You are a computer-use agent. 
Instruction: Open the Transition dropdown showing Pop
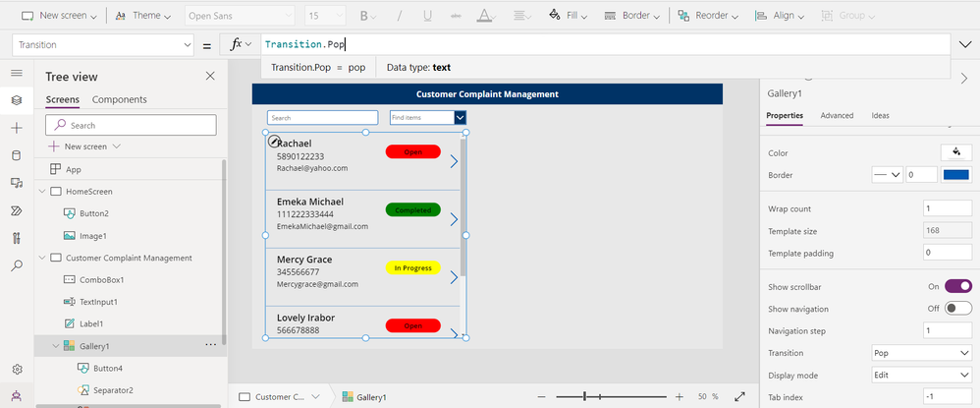point(921,353)
